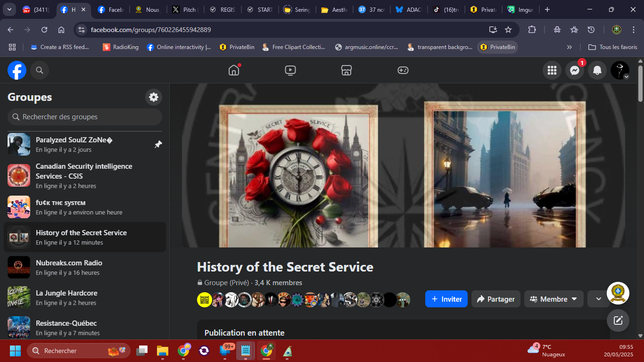This screenshot has width=644, height=362.
Task: Open a new Chrome tab
Action: click(547, 9)
